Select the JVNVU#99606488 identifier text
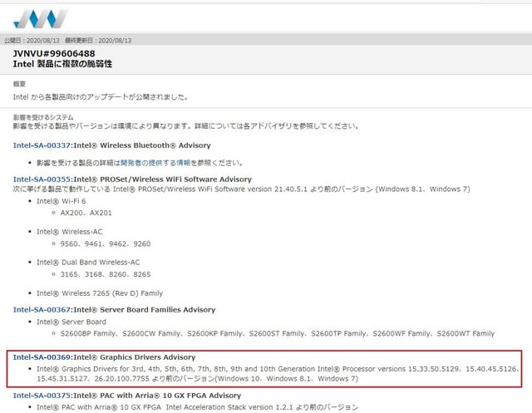The height and width of the screenshot is (413, 532). point(54,53)
